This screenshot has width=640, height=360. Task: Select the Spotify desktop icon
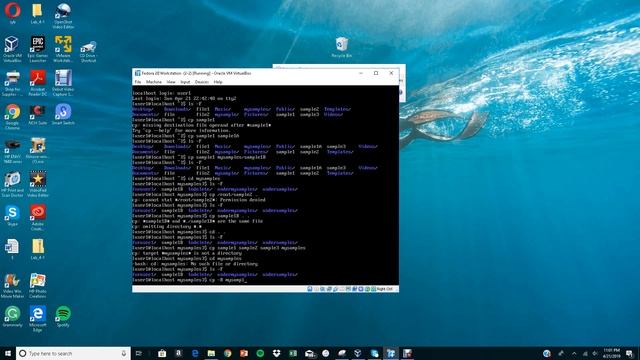point(63,317)
